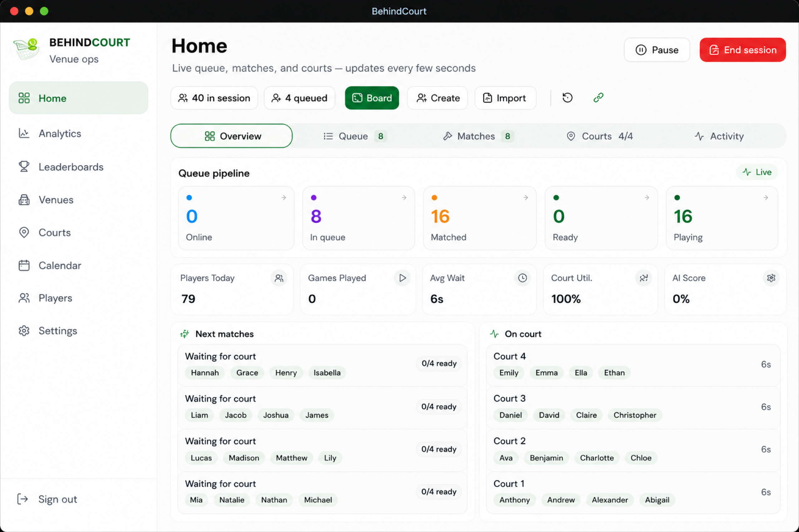
Task: Click the BehindCourt logo icon
Action: [x=26, y=50]
